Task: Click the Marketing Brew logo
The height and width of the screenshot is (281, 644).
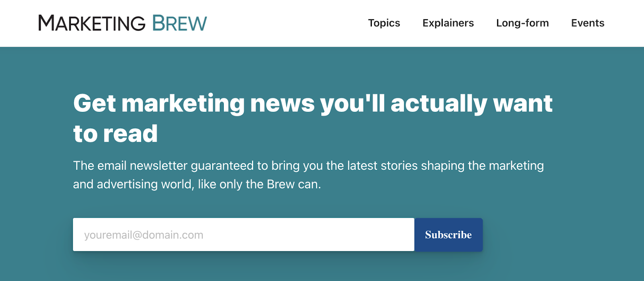Action: coord(122,23)
